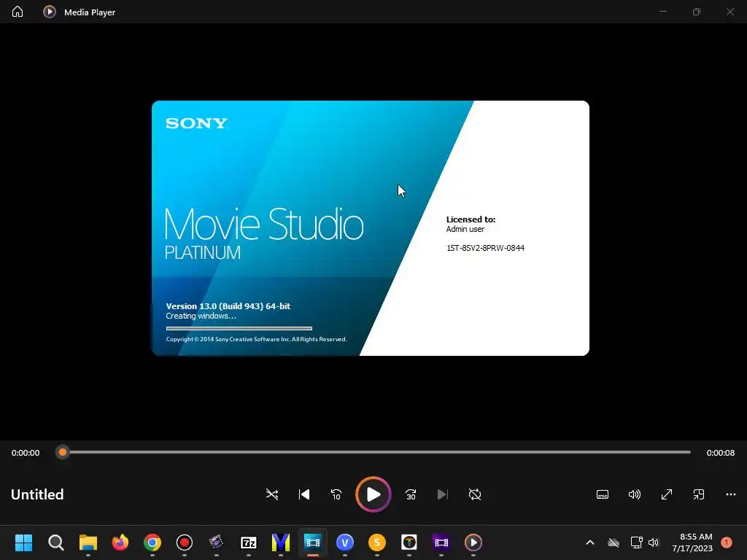Open the clock and calendar flyout
Screen dimensions: 747x560
(693, 542)
